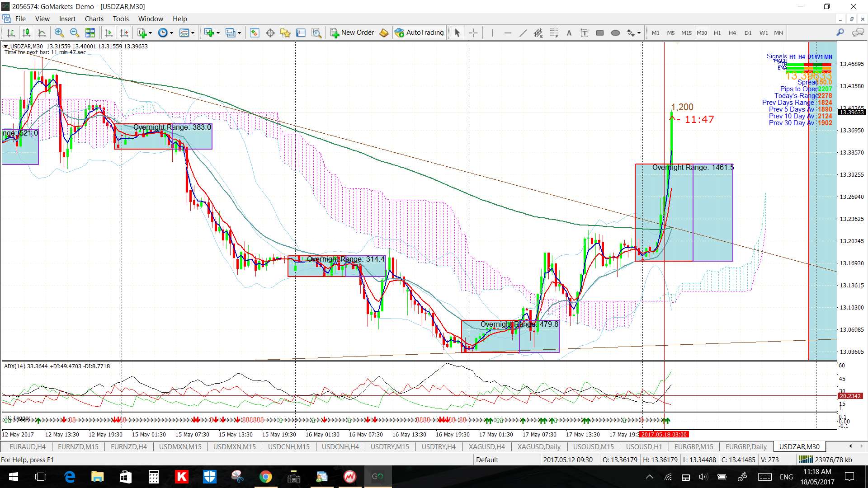The image size is (868, 488).
Task: Draw a trendline
Action: coord(523,33)
